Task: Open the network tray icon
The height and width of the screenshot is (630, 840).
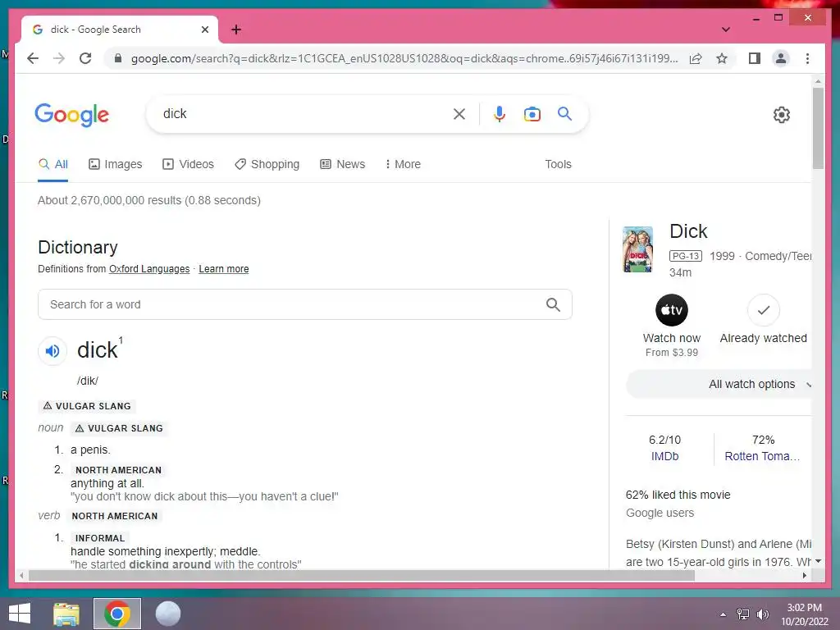Action: point(743,614)
